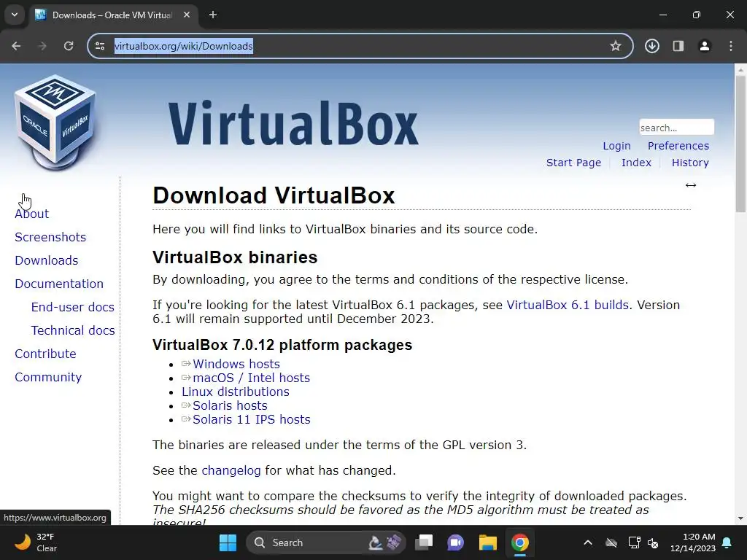The image size is (747, 560).
Task: Open the Login link
Action: (616, 146)
